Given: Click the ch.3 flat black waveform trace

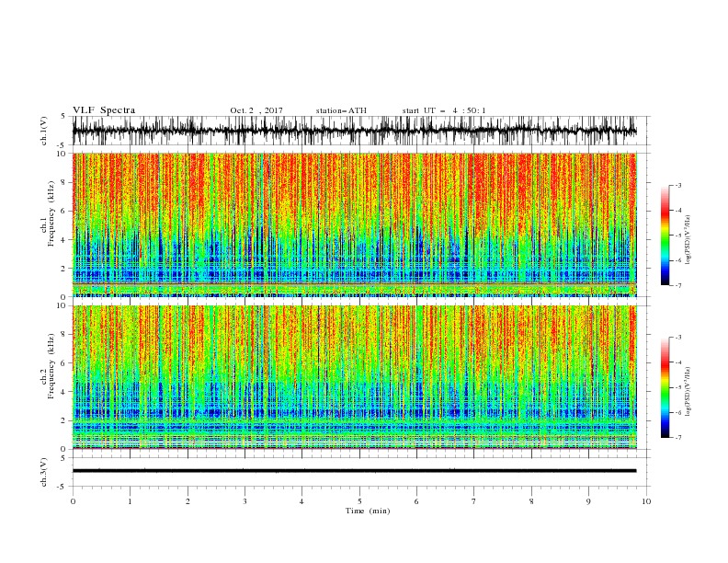Looking at the screenshot, I should pyautogui.click(x=354, y=471).
